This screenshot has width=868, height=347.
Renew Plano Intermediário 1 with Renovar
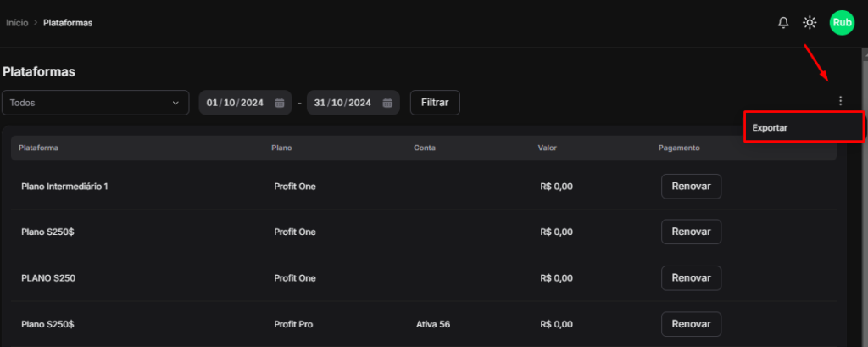tap(691, 186)
